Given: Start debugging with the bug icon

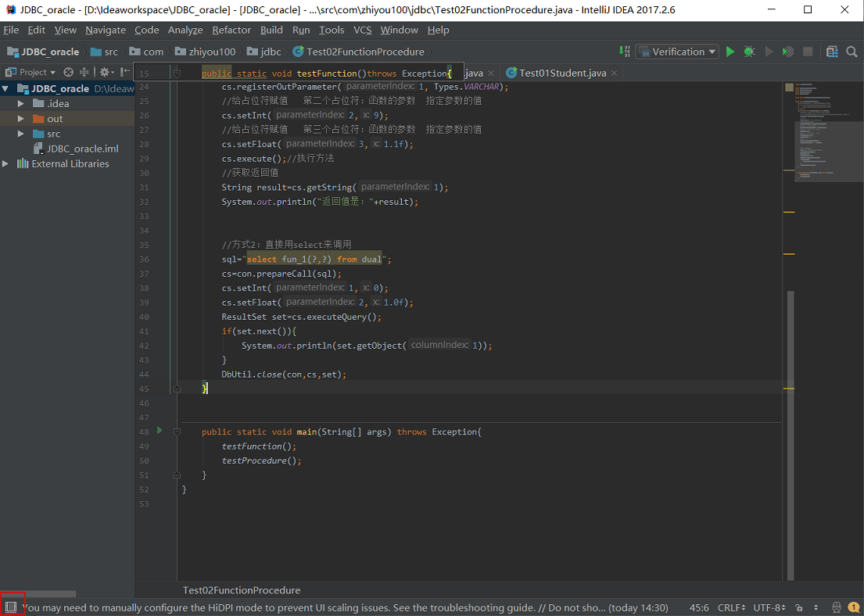Looking at the screenshot, I should 749,52.
